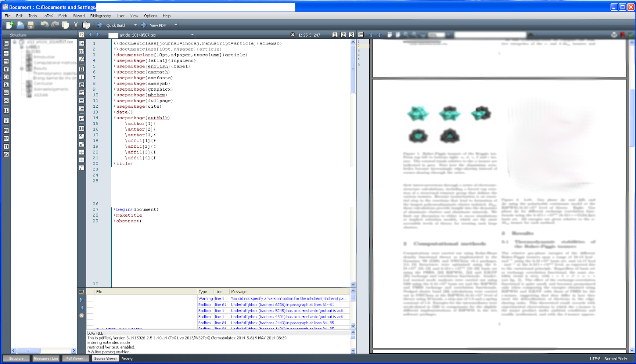The width and height of the screenshot is (636, 364).
Task: Collapse the Results section in the structure tree
Action: 21,68
